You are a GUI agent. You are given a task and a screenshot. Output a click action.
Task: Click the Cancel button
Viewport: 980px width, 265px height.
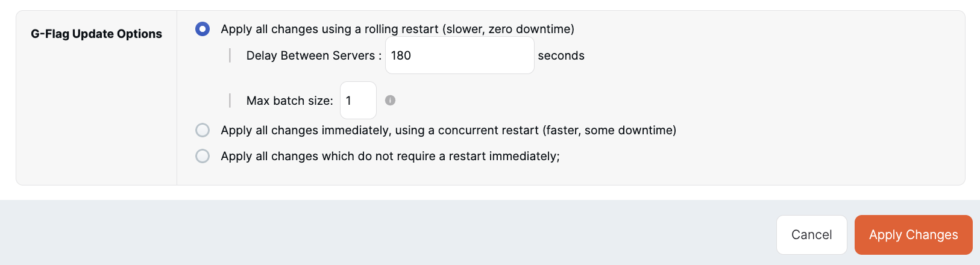[811, 235]
